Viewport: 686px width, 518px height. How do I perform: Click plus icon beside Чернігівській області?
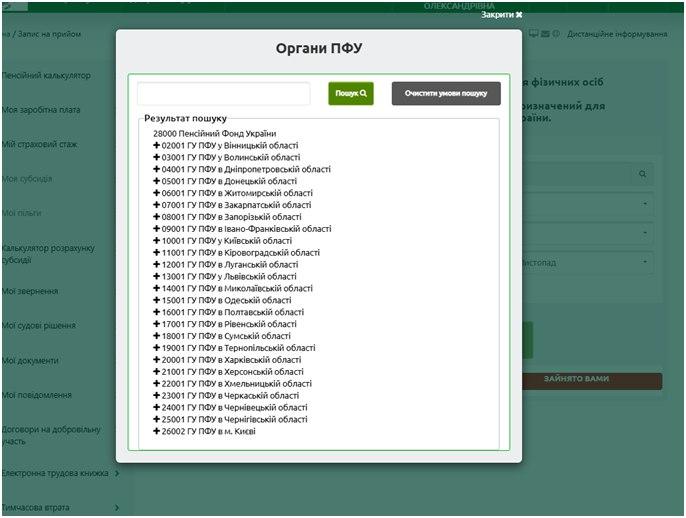point(156,419)
